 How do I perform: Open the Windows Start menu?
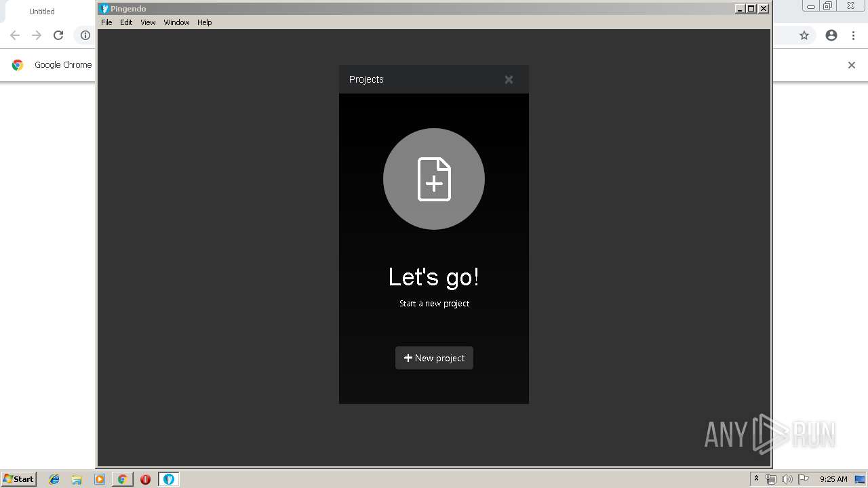click(19, 479)
